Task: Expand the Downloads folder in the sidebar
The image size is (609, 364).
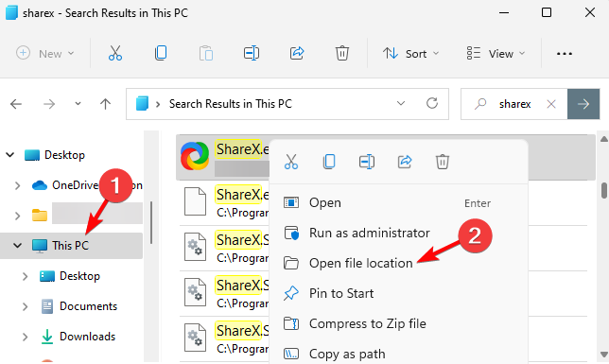Action: 25,337
